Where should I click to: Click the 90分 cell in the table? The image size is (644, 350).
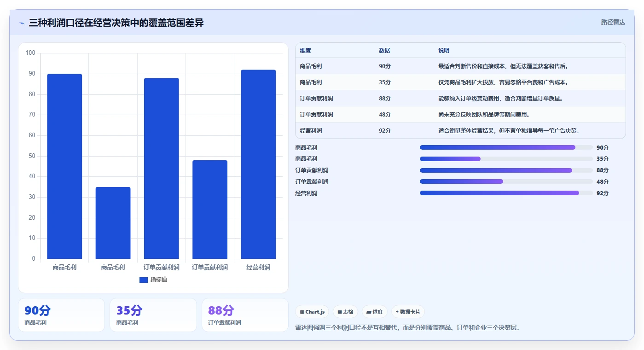[385, 66]
